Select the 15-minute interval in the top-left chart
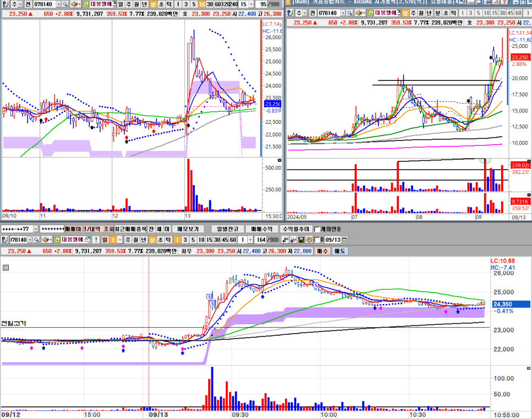Image resolution: width=532 pixels, height=419 pixels. [x=202, y=4]
